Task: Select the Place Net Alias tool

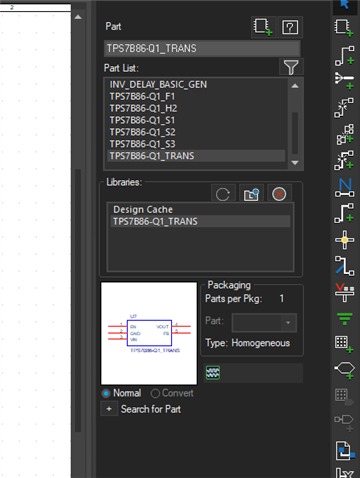Action: [345, 187]
